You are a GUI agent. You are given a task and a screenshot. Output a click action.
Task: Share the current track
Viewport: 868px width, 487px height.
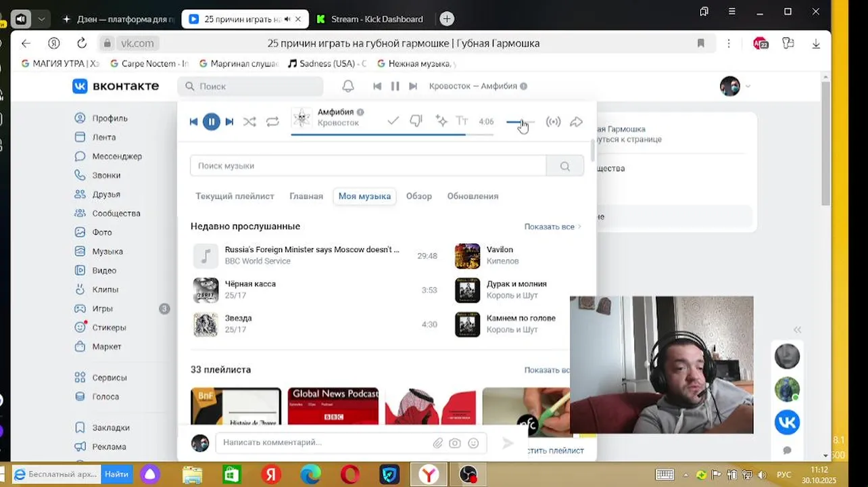(x=576, y=122)
